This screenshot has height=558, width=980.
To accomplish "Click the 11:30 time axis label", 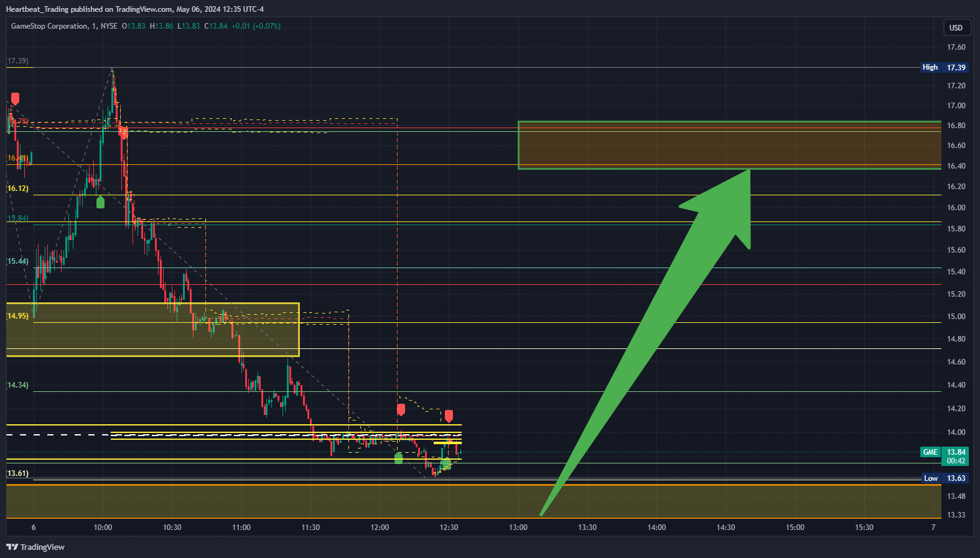I will tap(310, 528).
